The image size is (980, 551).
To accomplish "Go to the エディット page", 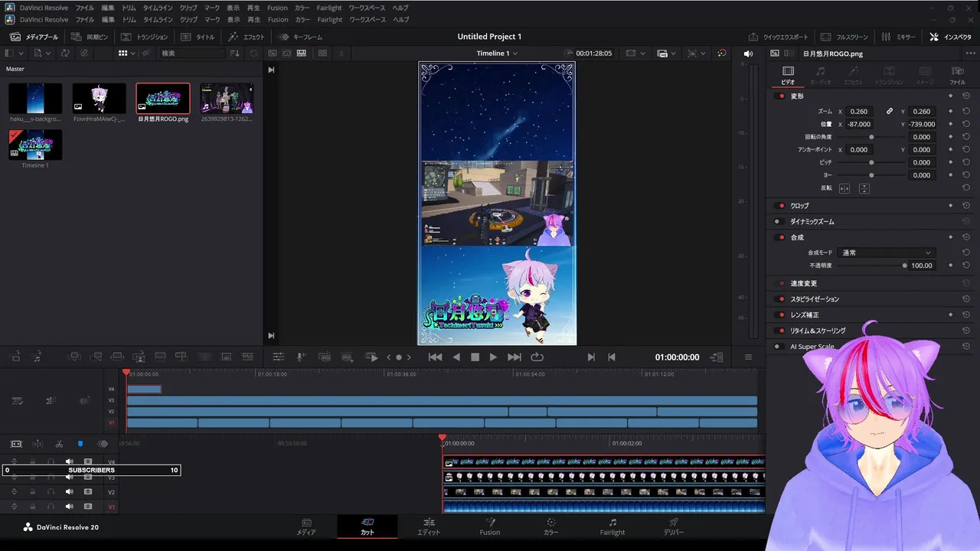I will pyautogui.click(x=429, y=527).
